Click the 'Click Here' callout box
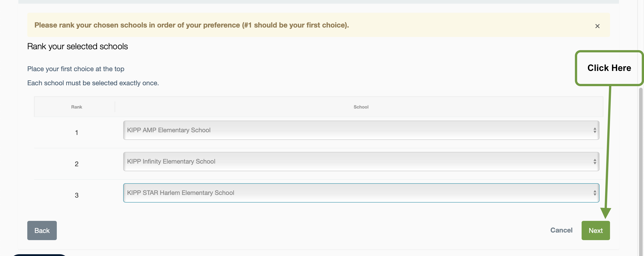 pyautogui.click(x=609, y=68)
